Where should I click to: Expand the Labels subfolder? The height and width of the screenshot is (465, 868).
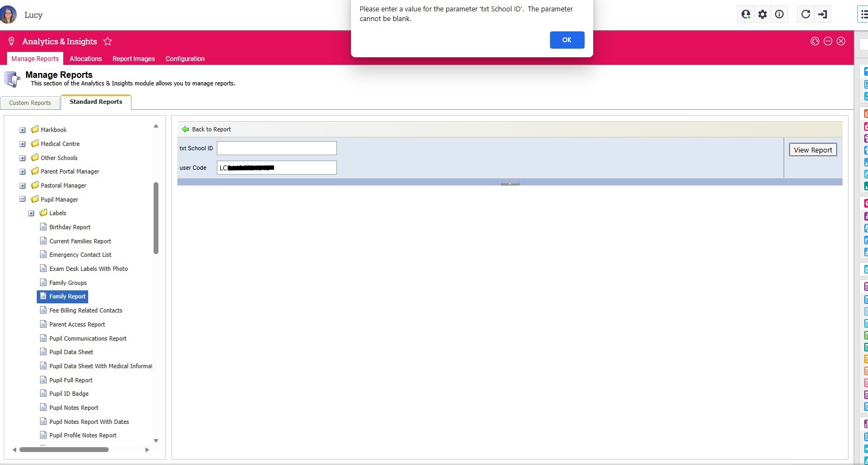[x=31, y=214]
